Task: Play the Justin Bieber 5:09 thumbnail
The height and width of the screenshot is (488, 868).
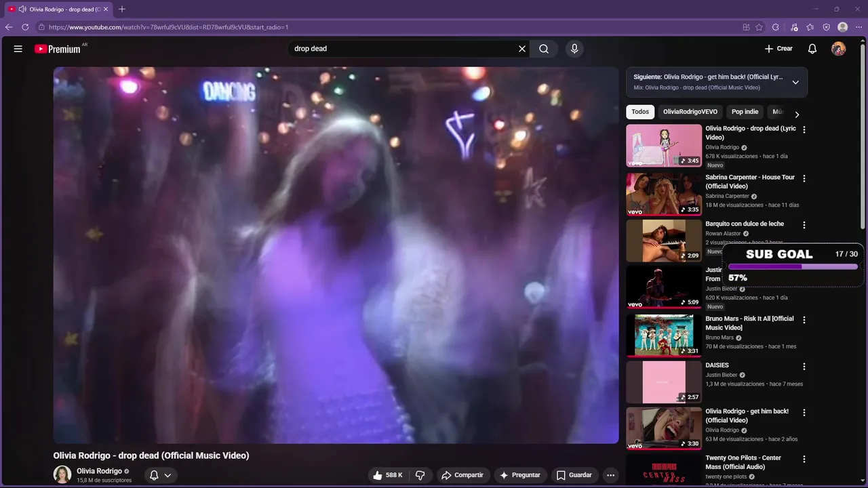Action: [664, 287]
